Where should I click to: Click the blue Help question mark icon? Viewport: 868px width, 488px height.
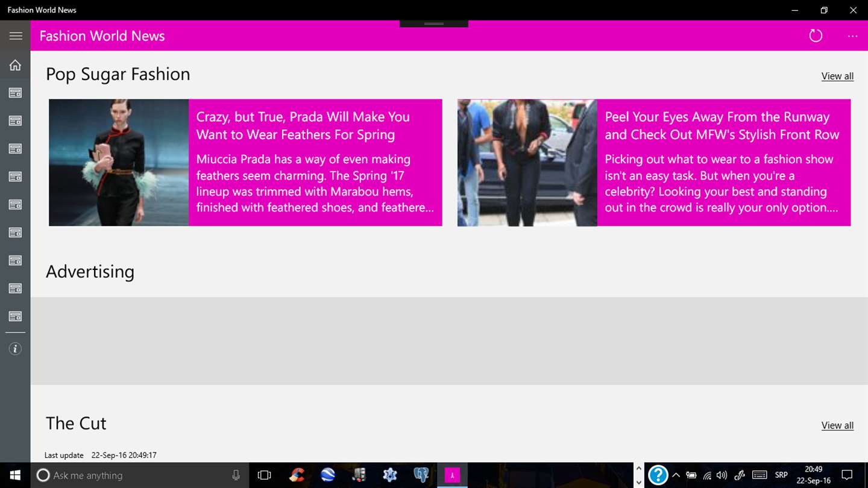click(658, 475)
